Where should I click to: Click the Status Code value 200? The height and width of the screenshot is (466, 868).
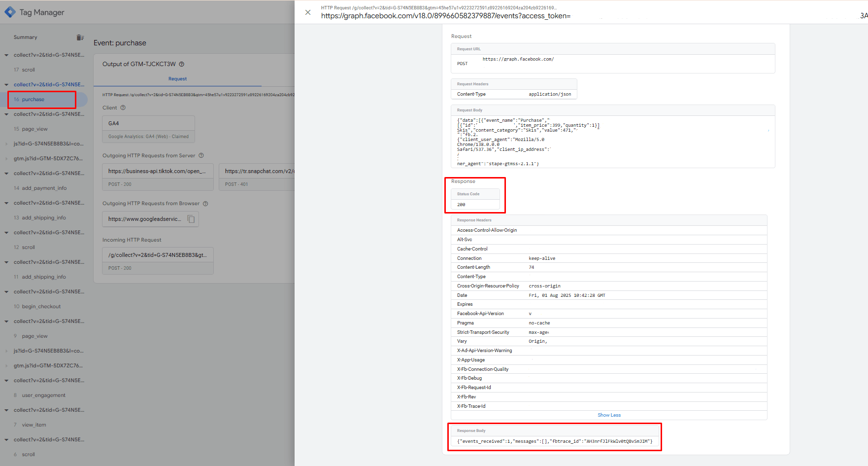pos(461,205)
